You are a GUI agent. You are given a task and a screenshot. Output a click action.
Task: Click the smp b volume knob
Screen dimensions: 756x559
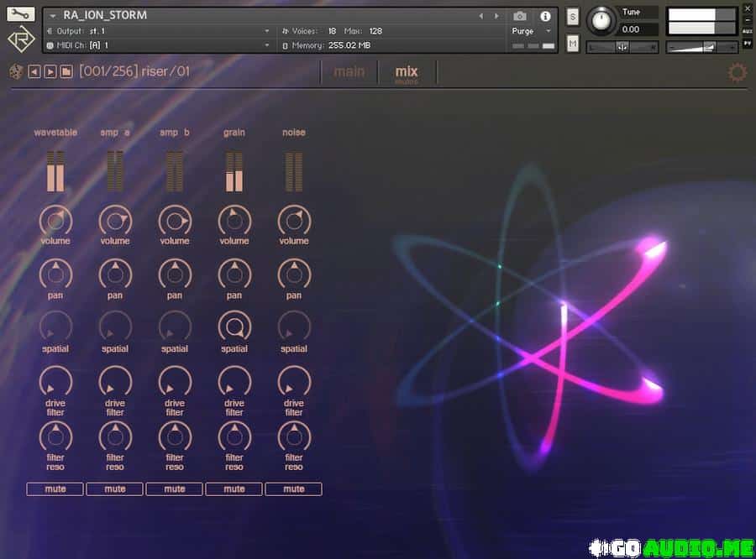[x=175, y=222]
